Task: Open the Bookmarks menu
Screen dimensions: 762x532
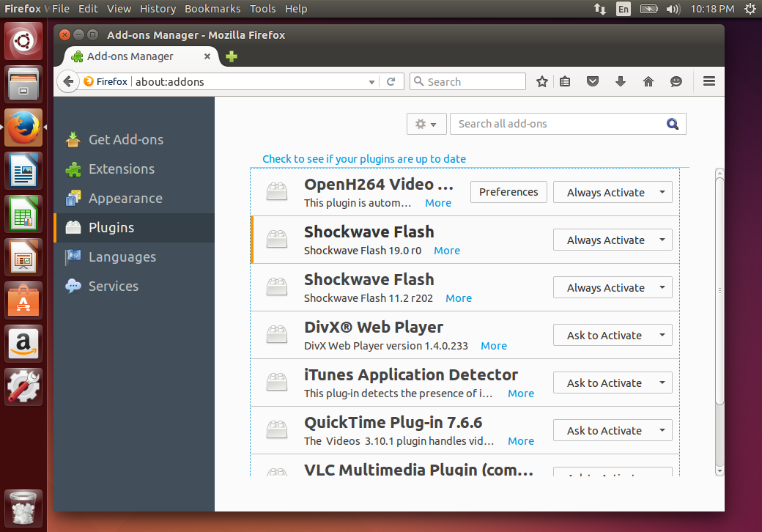Action: 212,9
